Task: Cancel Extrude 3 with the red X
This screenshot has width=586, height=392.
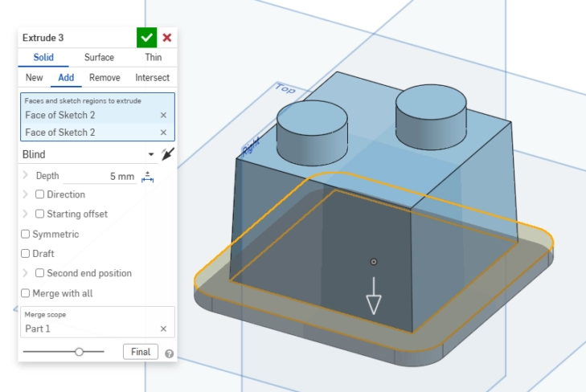Action: pos(167,38)
